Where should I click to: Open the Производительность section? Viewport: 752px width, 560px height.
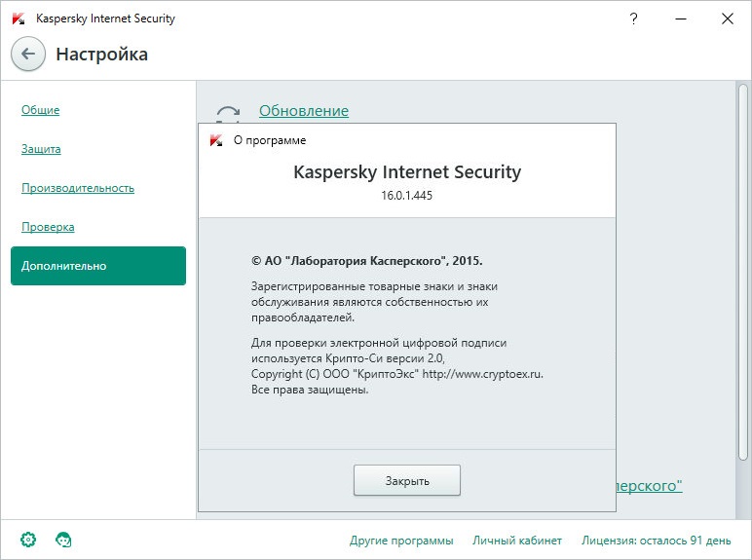tap(78, 188)
